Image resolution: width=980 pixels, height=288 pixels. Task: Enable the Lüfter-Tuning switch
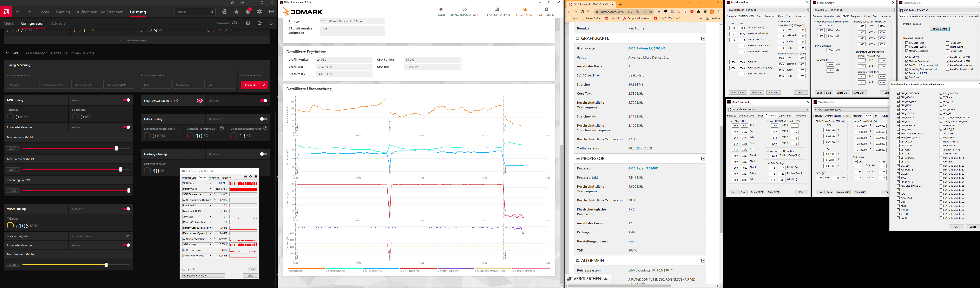coord(263,119)
